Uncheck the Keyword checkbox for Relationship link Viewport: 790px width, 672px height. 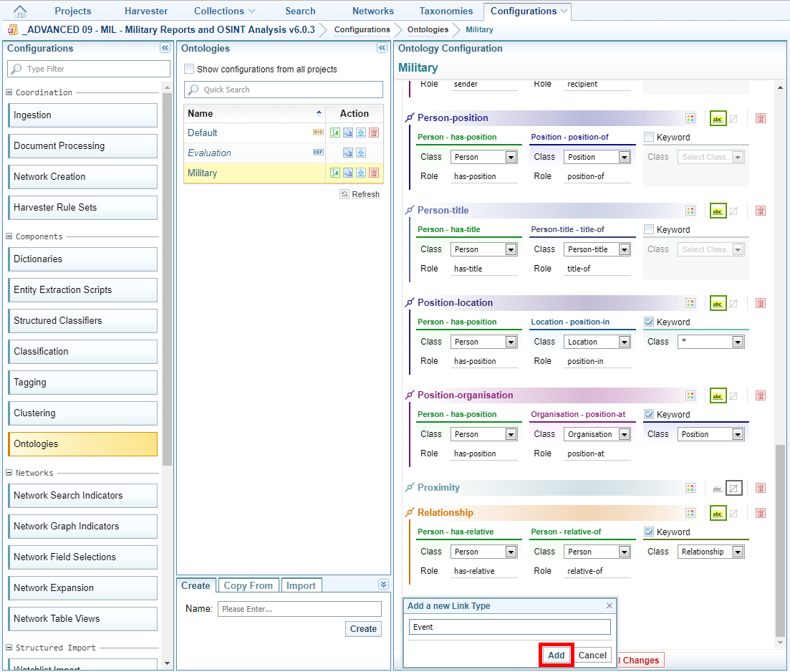coord(649,532)
